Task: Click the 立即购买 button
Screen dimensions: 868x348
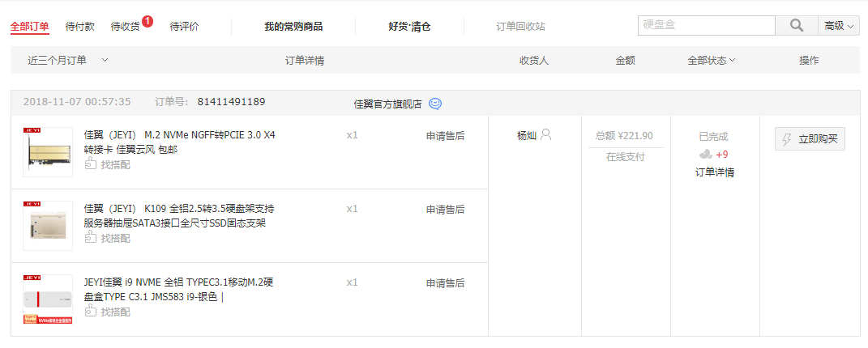Action: point(810,140)
